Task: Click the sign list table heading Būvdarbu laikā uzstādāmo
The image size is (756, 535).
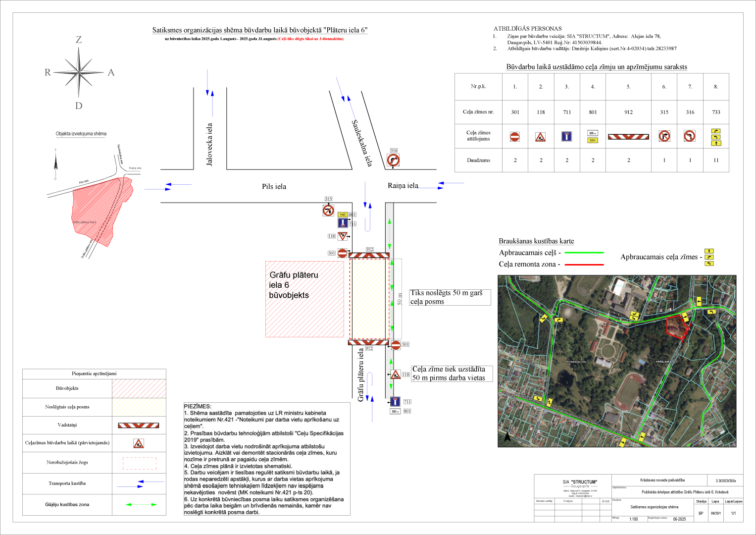Action: point(597,67)
